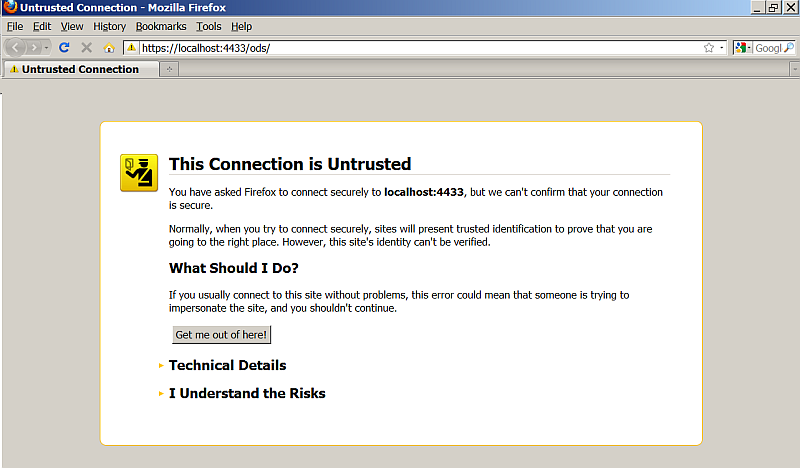Bookmark this page with the star
800x468 pixels.
(708, 47)
